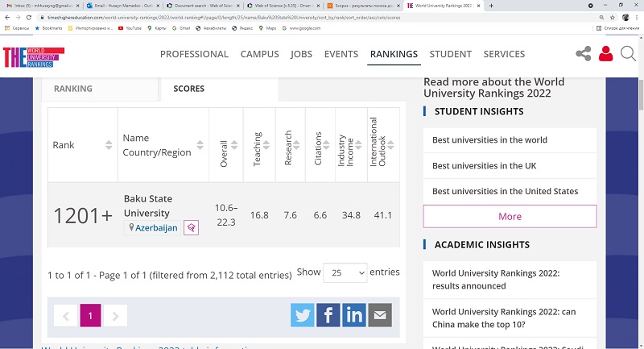Open the site search magnifier icon

[x=628, y=54]
